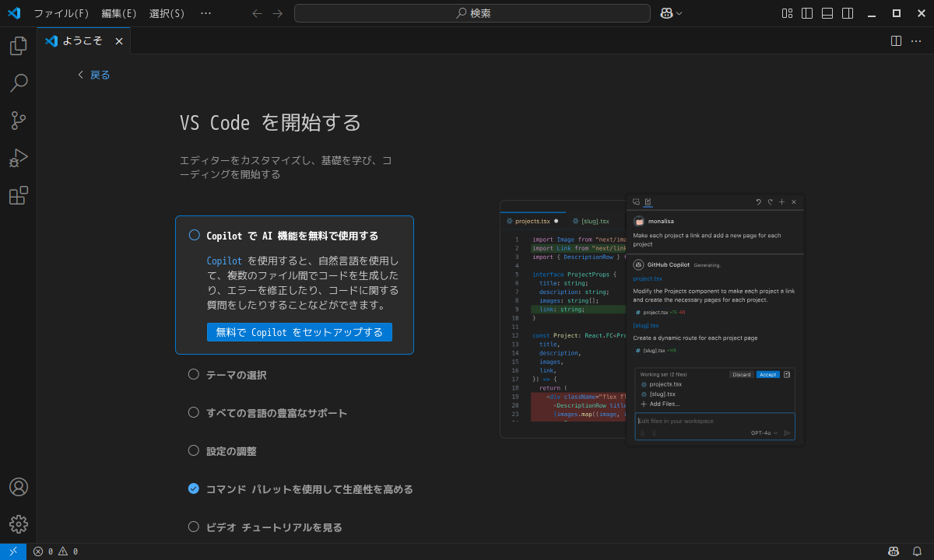This screenshot has width=934, height=560.
Task: Open the Accounts icon above the gear
Action: point(18,487)
